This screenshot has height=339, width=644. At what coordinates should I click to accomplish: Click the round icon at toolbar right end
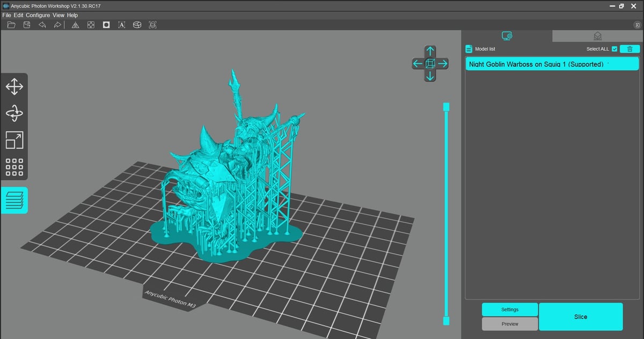point(637,25)
